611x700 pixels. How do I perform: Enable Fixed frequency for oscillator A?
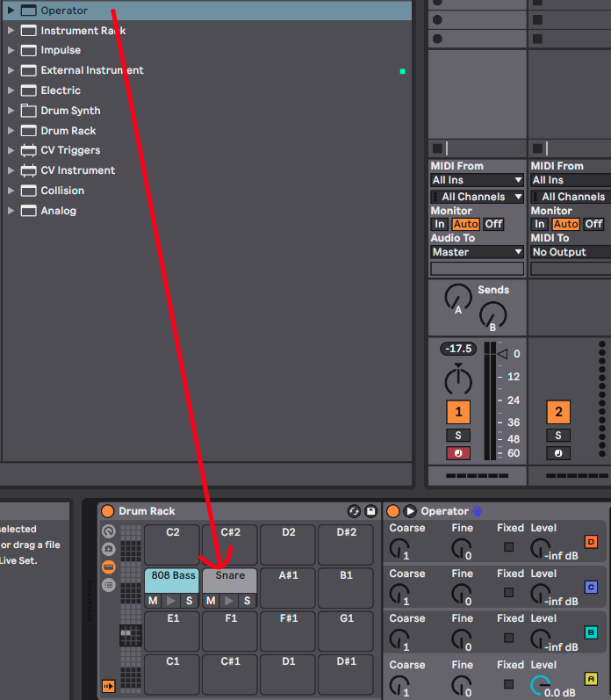click(509, 684)
